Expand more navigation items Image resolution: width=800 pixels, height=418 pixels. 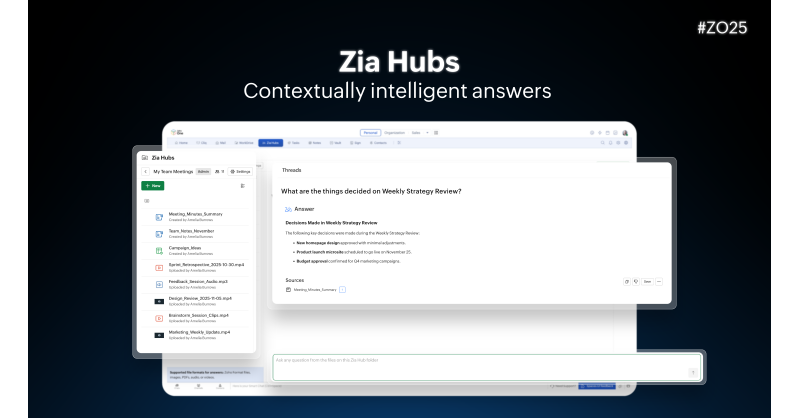[x=399, y=143]
